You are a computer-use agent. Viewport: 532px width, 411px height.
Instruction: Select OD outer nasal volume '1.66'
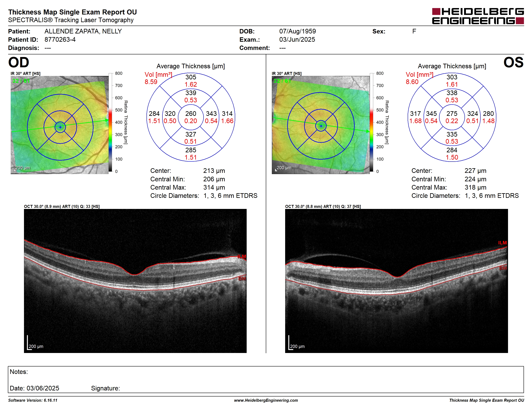[x=227, y=121]
